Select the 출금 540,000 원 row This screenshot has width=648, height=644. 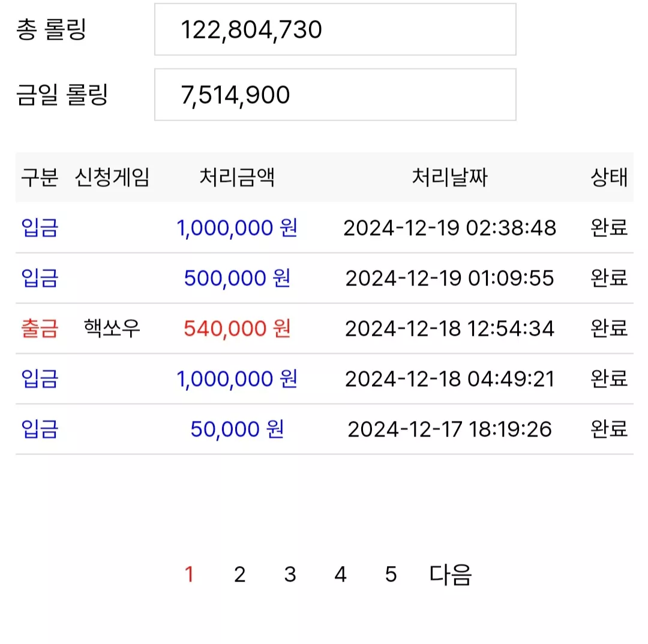tap(325, 329)
